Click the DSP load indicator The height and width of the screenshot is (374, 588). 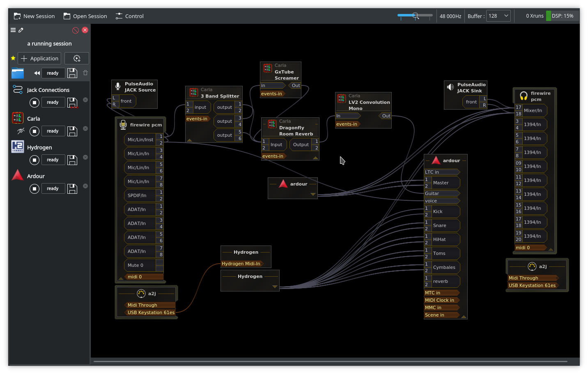tap(563, 16)
